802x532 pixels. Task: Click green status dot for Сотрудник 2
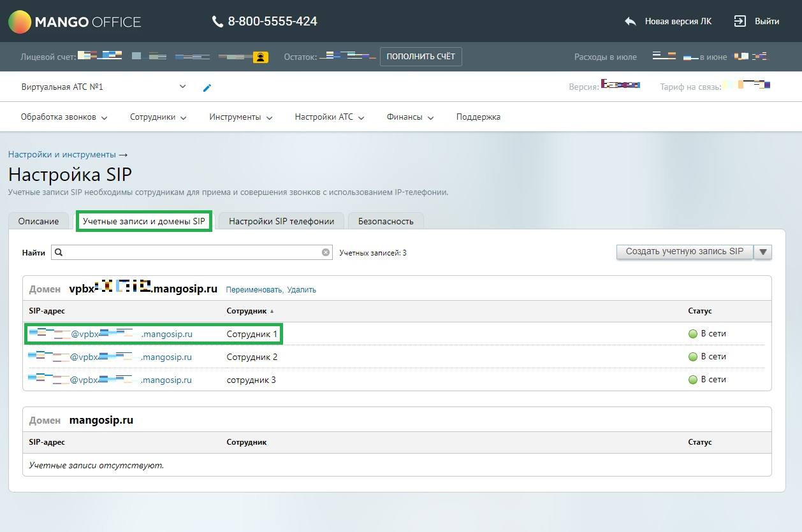[693, 357]
